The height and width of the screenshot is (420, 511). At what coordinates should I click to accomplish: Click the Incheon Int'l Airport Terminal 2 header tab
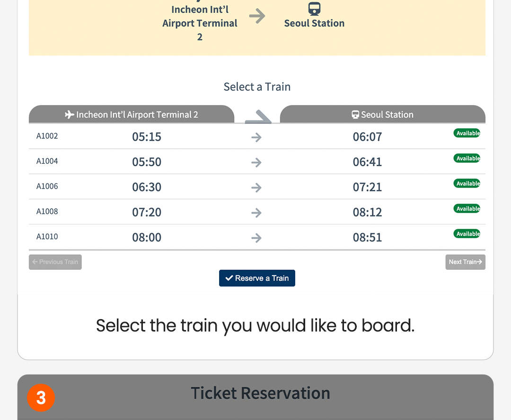[131, 114]
